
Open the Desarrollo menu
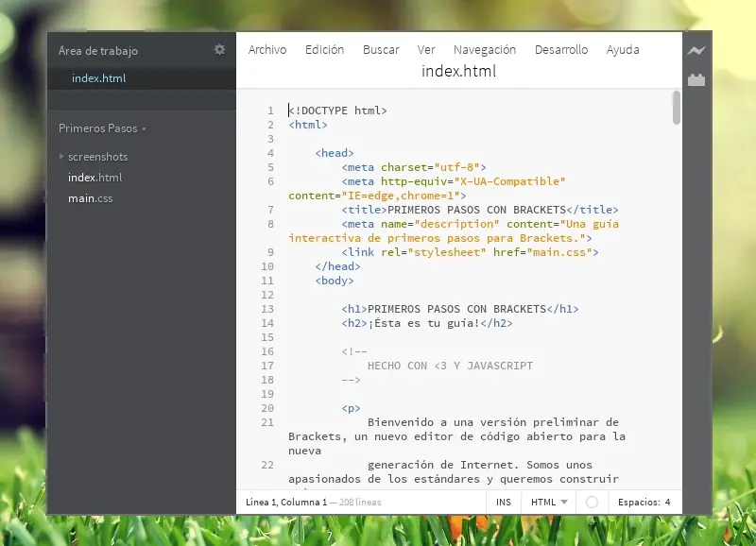pyautogui.click(x=561, y=50)
